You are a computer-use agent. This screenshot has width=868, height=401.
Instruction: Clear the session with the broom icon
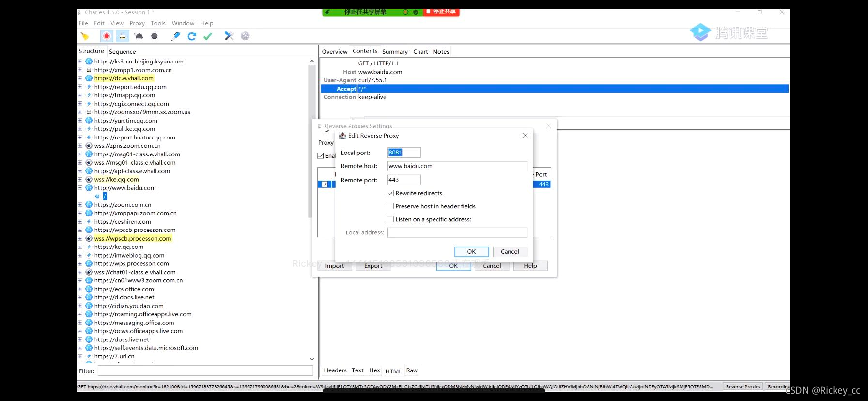pyautogui.click(x=85, y=36)
